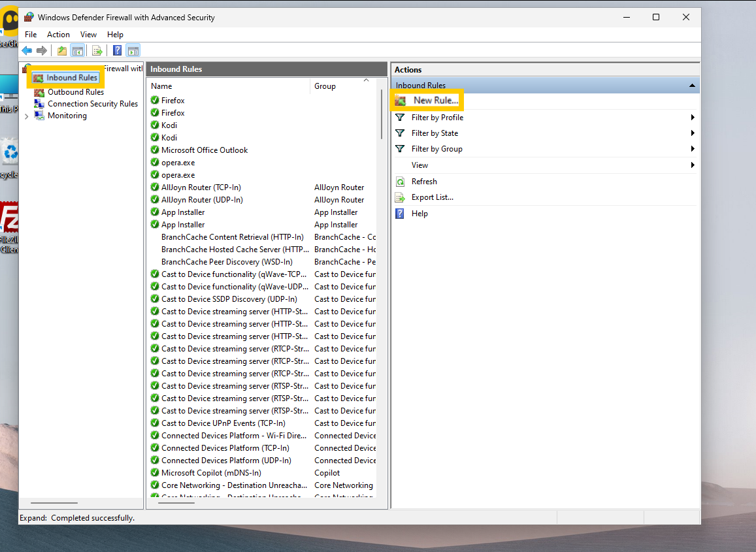Open the View submenu arrow in Actions
The width and height of the screenshot is (756, 552).
pos(693,165)
